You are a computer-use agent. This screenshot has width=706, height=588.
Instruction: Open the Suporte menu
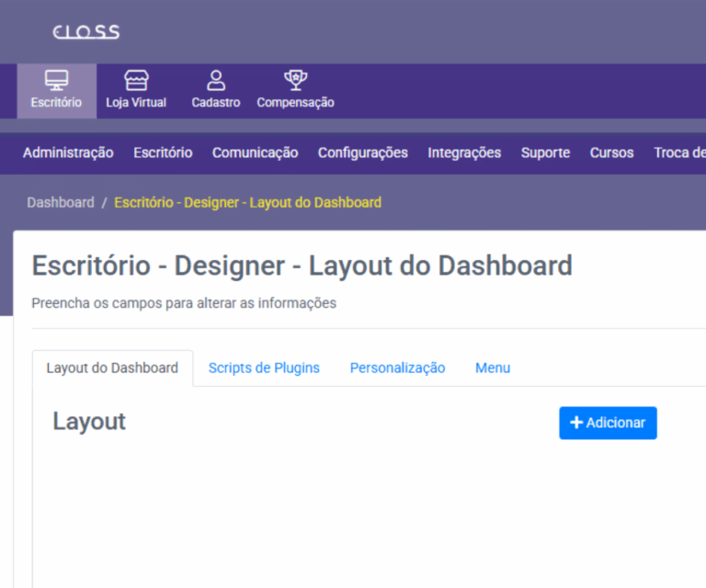tap(545, 153)
